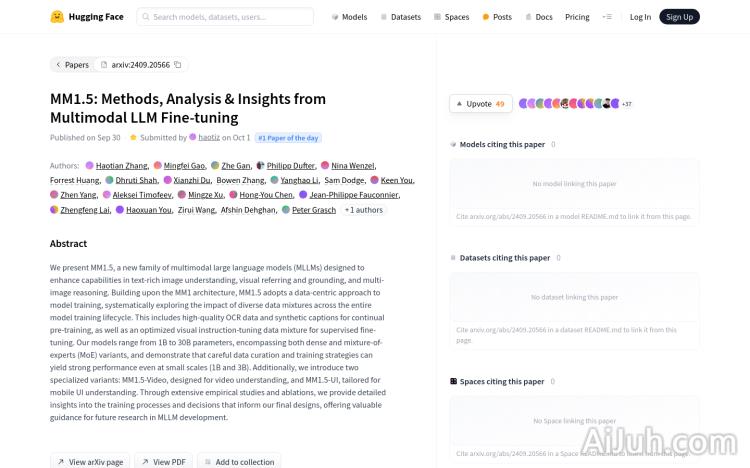This screenshot has height=468, width=750.
Task: Click the Models icon in the navigation bar
Action: coord(335,17)
